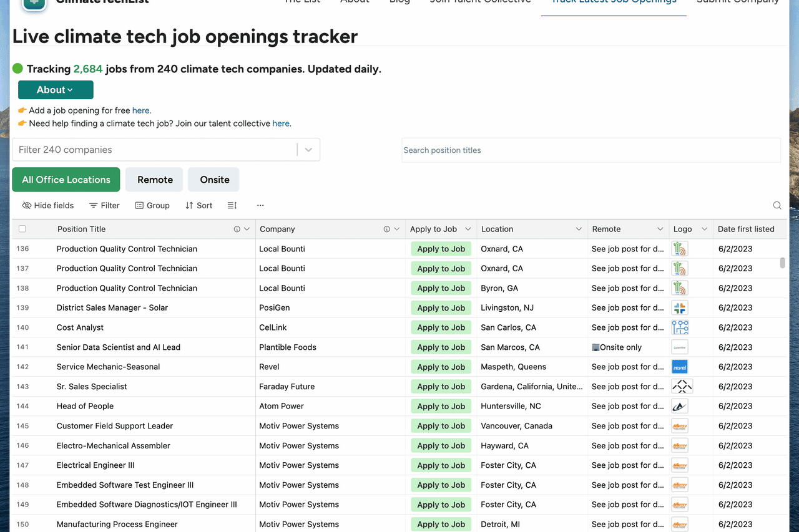Apply to District Sales Manager - Solar job
Screen dimensions: 799x532
(441, 307)
